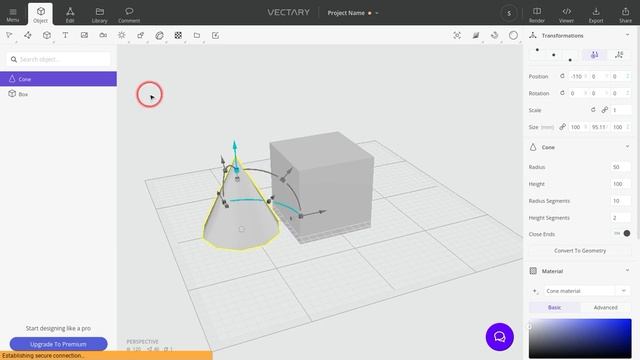Open the Library tab
Screen dimensions: 640x360
[x=99, y=15]
